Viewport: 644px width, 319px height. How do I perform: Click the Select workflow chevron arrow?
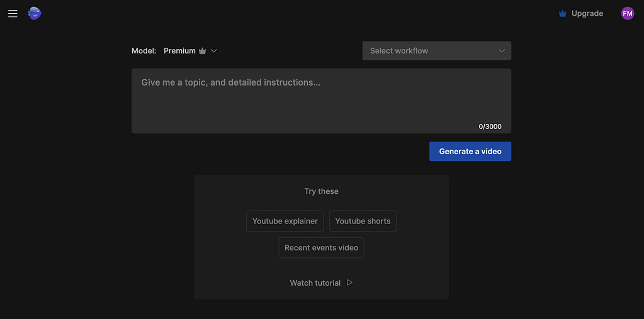click(502, 51)
